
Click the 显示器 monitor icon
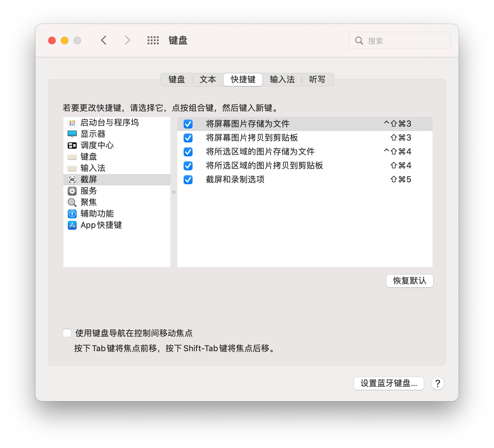point(72,134)
